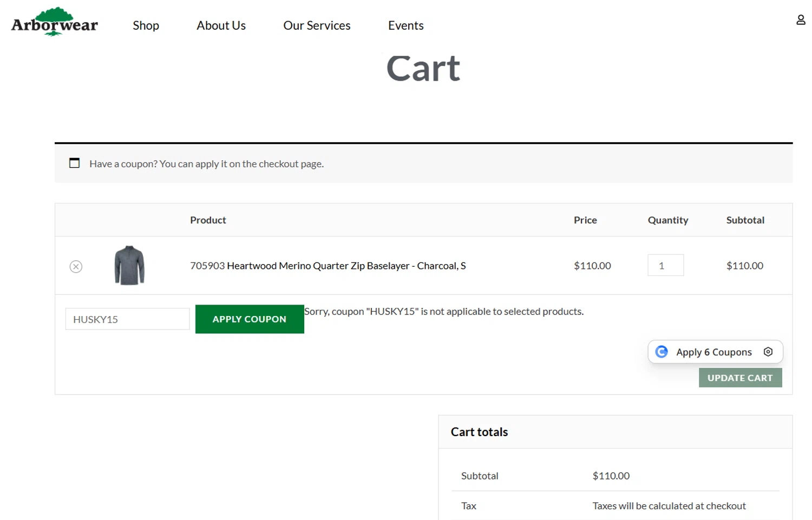812x520 pixels.
Task: Remove the Heartwood Merino item from cart
Action: [x=76, y=266]
